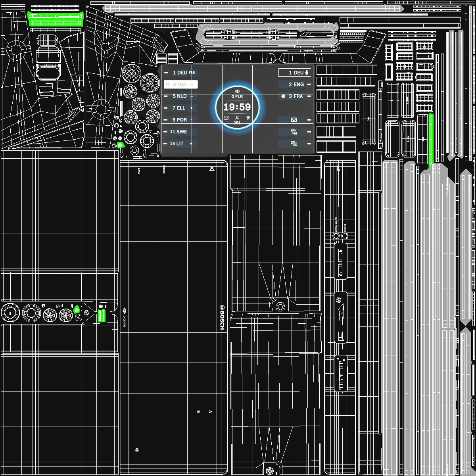Click the TREBLE label
The width and height of the screenshot is (476, 476).
tap(164, 169)
